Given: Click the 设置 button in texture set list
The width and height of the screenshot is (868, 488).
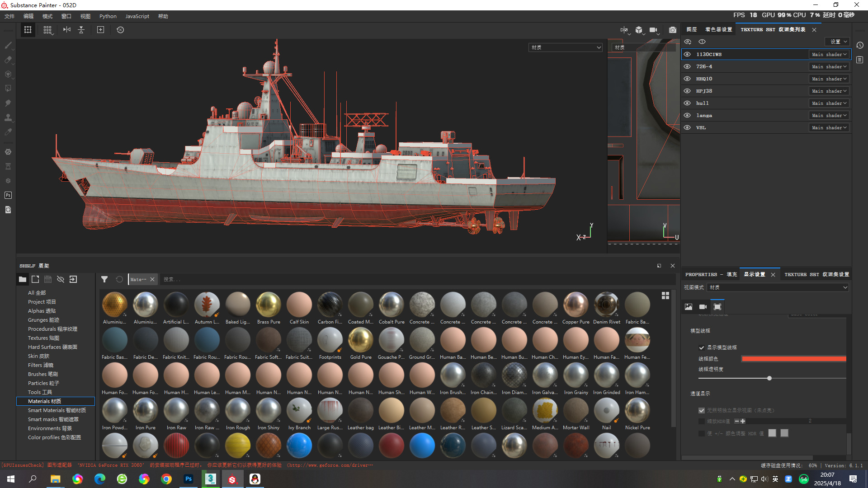Looking at the screenshot, I should click(x=838, y=42).
